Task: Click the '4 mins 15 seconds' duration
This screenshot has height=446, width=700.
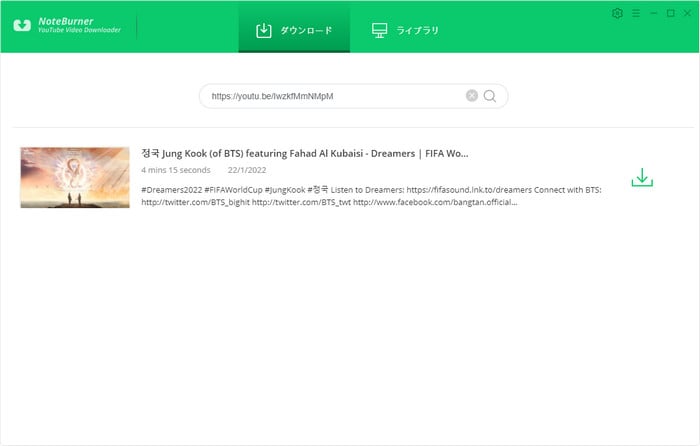Action: click(175, 170)
